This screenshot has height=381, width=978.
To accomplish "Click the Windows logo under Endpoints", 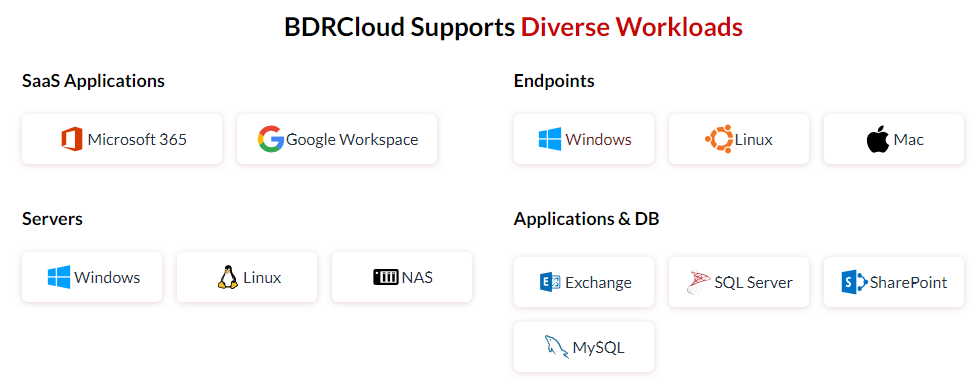I will coord(550,139).
